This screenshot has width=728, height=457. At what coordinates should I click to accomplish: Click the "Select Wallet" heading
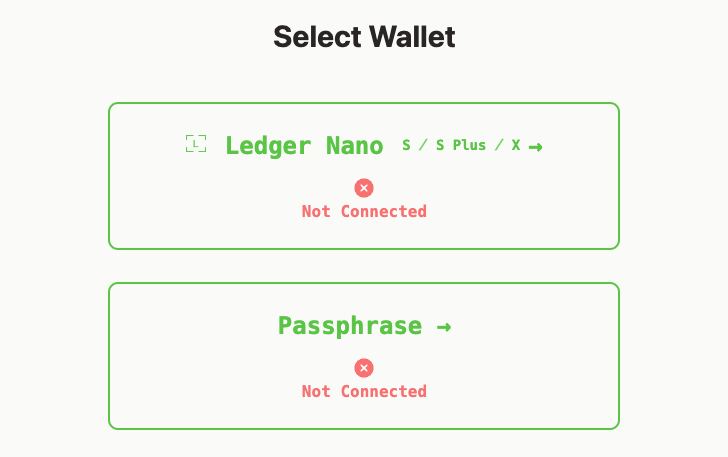364,37
